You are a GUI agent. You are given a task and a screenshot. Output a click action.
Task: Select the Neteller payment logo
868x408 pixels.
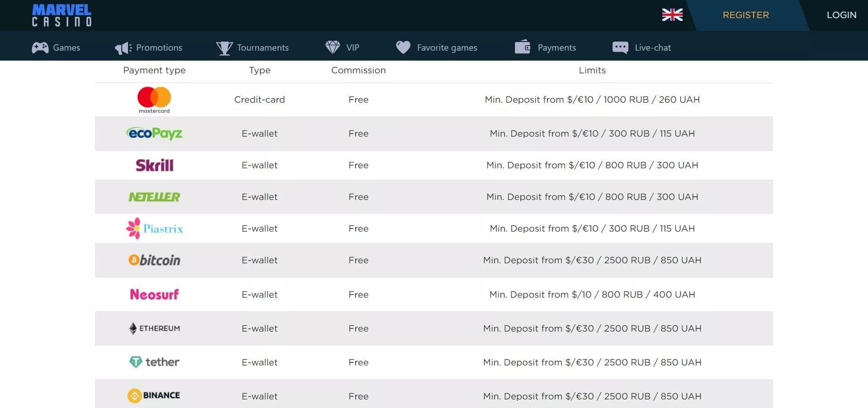click(x=154, y=197)
